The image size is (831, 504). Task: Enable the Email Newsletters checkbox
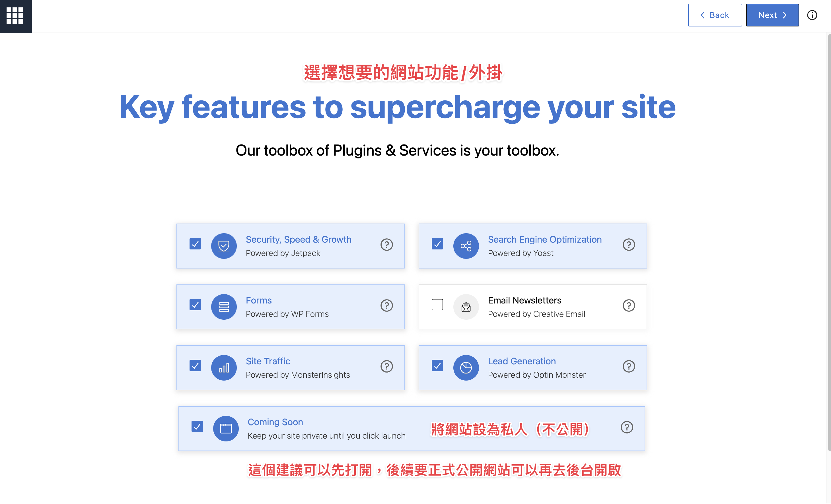(437, 305)
